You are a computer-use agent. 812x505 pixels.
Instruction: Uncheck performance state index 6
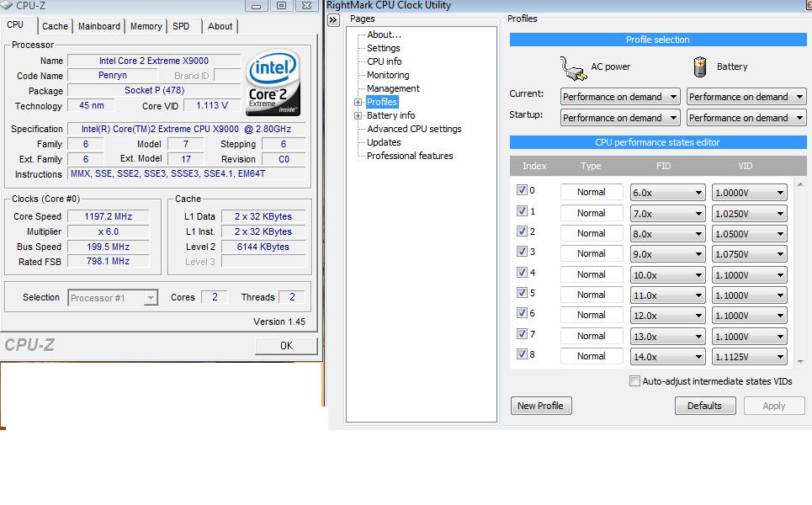pos(522,313)
